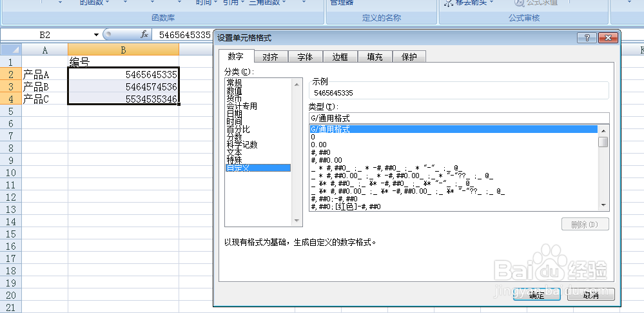This screenshot has height=313, width=644.
Task: Click cell with value 5464574536
Action: click(124, 86)
